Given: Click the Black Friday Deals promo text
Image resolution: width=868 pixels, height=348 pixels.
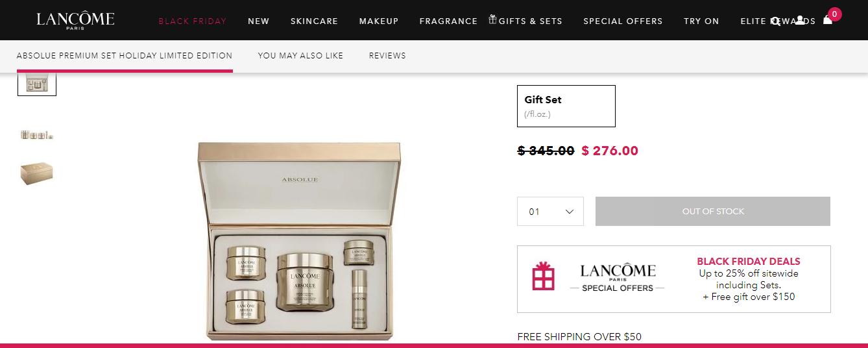Looking at the screenshot, I should click(749, 262).
